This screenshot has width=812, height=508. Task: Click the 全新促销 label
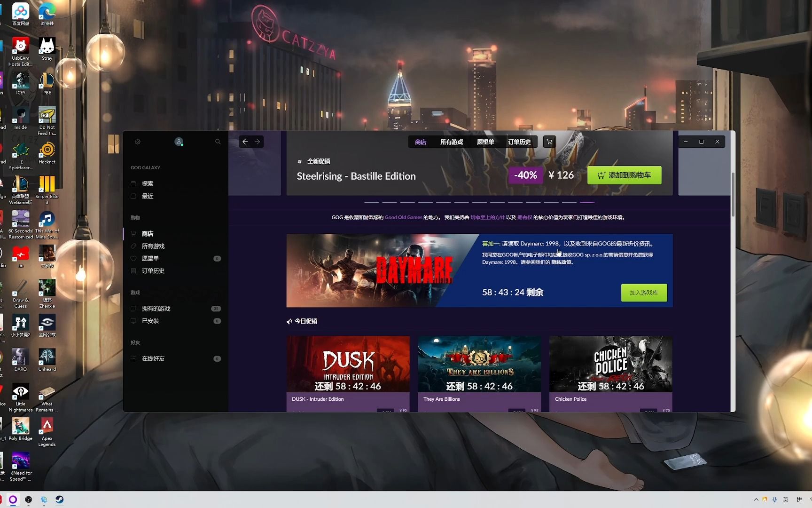tap(319, 161)
